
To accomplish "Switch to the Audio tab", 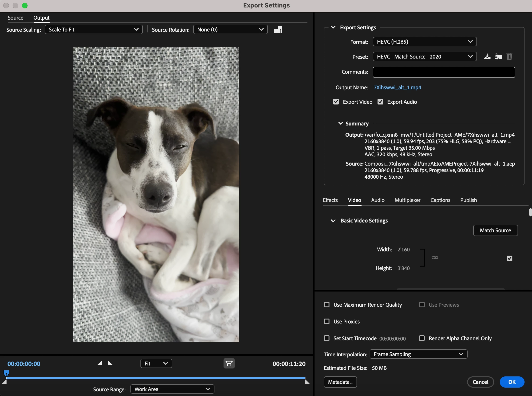I will click(378, 200).
